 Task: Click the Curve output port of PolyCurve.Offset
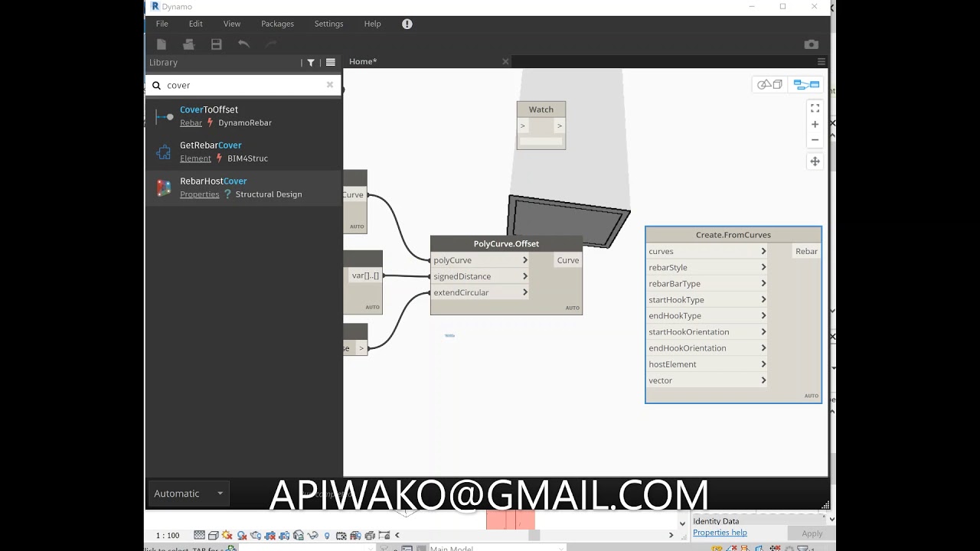pos(567,260)
